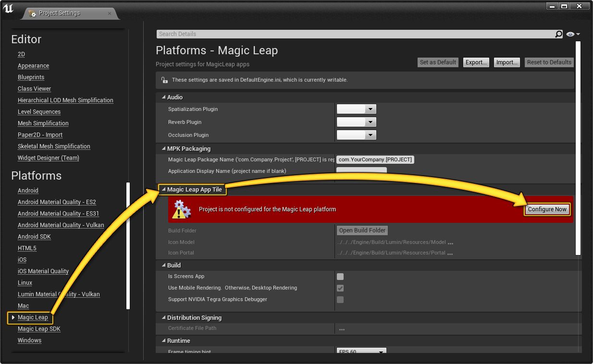Open Paper2D - Import settings
The height and width of the screenshot is (364, 593).
(40, 135)
